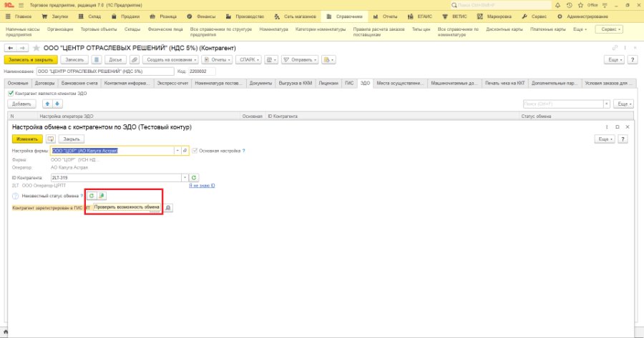Image resolution: width=644 pixels, height=338 pixels.
Task: Click the ID Контрагента input field
Action: tap(116, 178)
